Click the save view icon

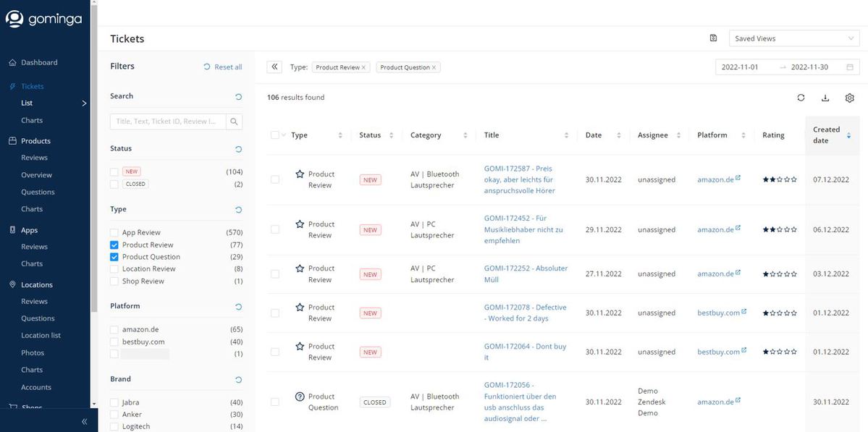(x=713, y=38)
